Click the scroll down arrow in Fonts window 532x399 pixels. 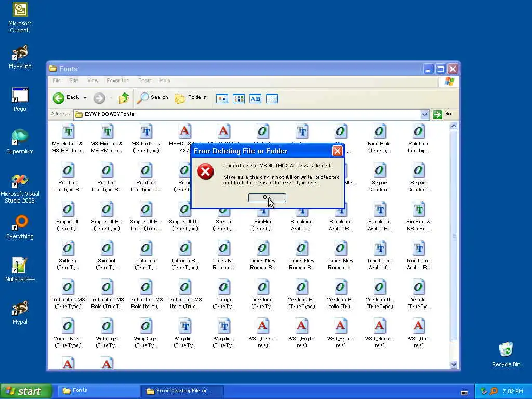454,365
